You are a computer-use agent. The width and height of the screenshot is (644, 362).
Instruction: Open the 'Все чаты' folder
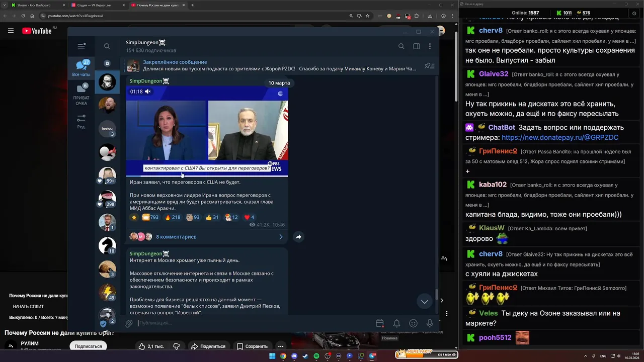81,68
